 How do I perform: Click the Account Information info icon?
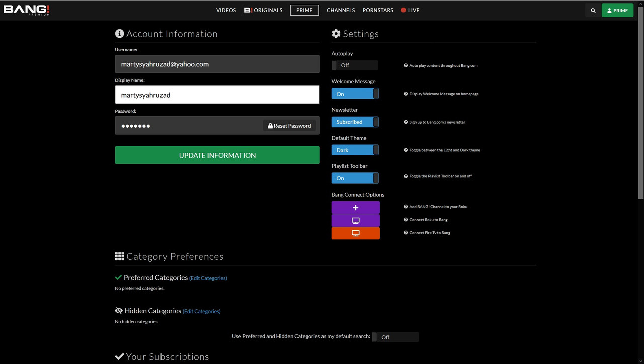pyautogui.click(x=119, y=34)
